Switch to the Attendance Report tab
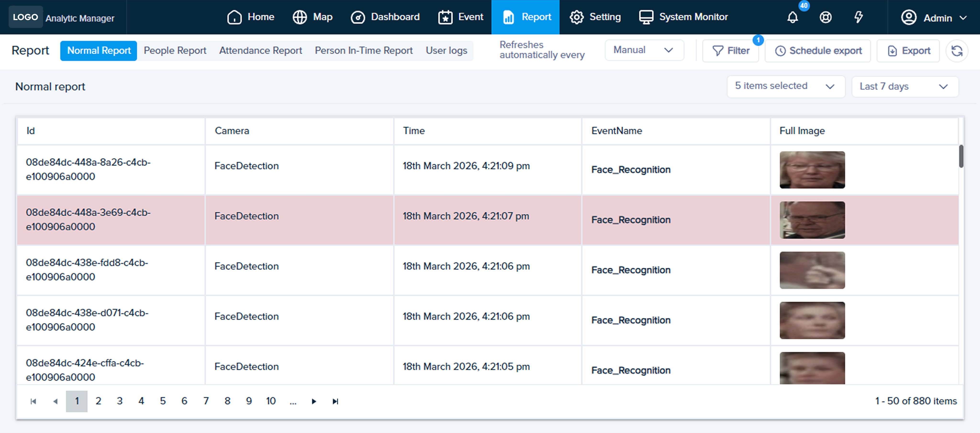980x433 pixels. coord(260,51)
